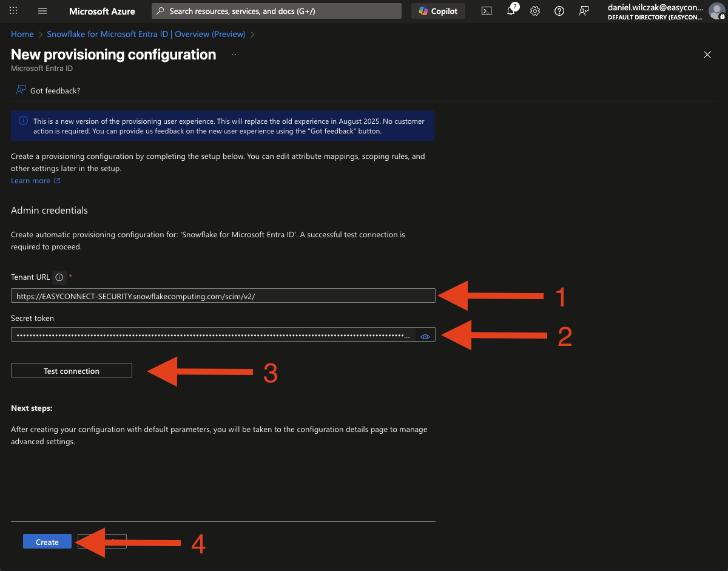Go to Home breadcrumb
Viewport: 728px width, 571px height.
(22, 34)
